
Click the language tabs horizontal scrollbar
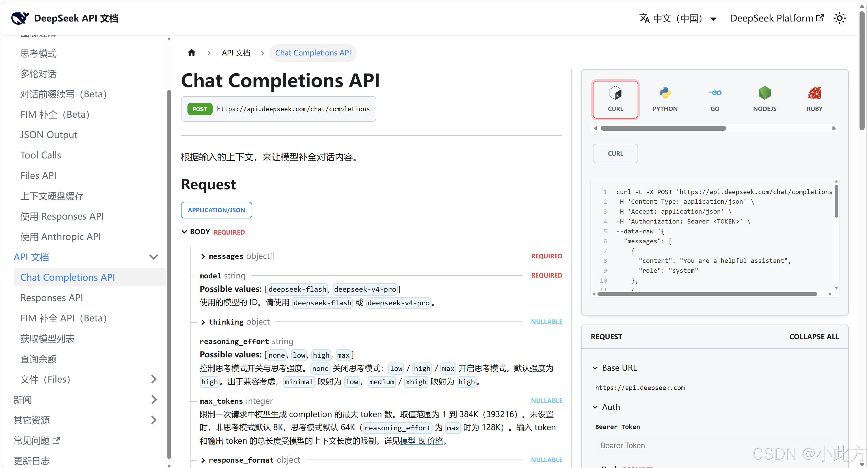663,128
